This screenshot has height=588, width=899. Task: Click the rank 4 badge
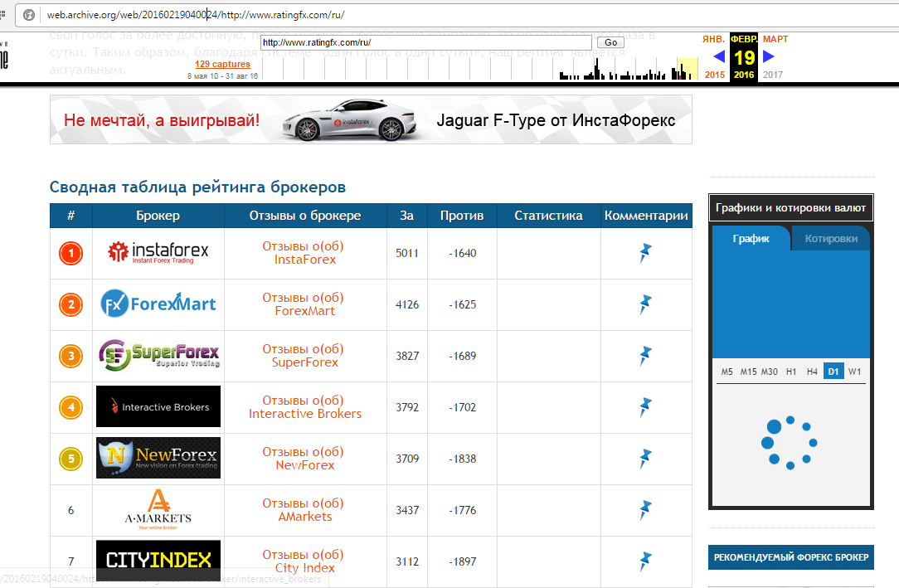click(x=71, y=407)
